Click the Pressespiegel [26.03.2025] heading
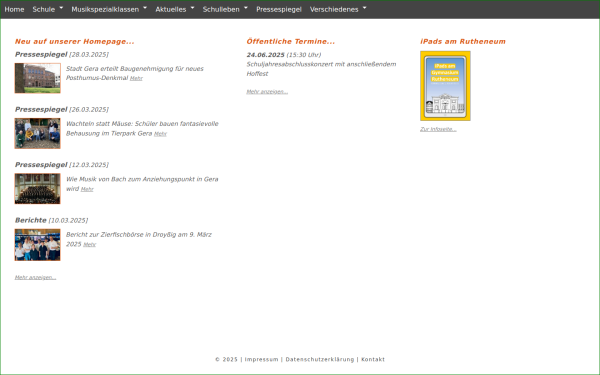The width and height of the screenshot is (600, 375). pyautogui.click(x=62, y=109)
